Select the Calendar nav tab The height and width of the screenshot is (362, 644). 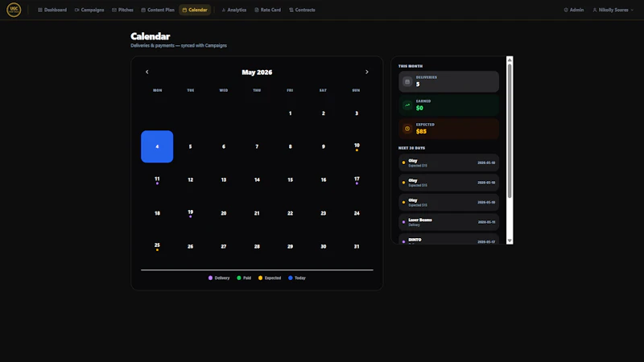(x=195, y=10)
